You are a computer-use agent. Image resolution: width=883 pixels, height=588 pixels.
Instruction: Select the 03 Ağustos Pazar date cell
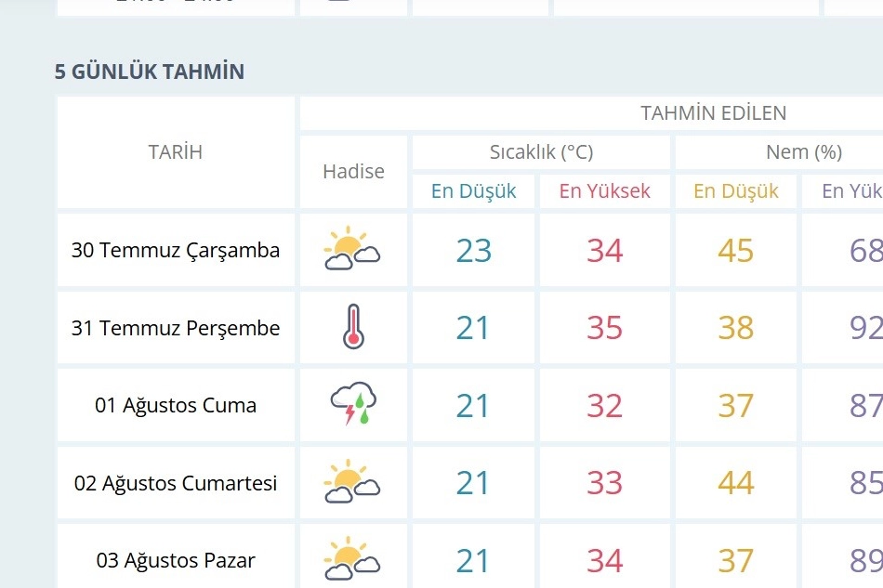[x=176, y=560]
